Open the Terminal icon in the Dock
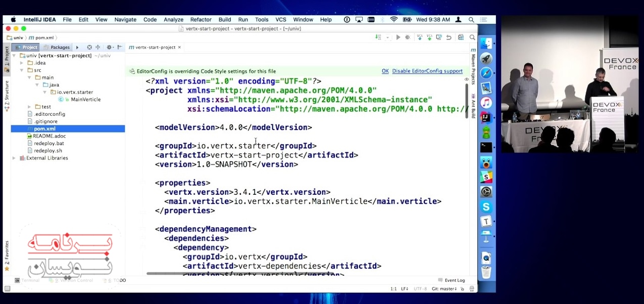The image size is (644, 304). coord(486,147)
